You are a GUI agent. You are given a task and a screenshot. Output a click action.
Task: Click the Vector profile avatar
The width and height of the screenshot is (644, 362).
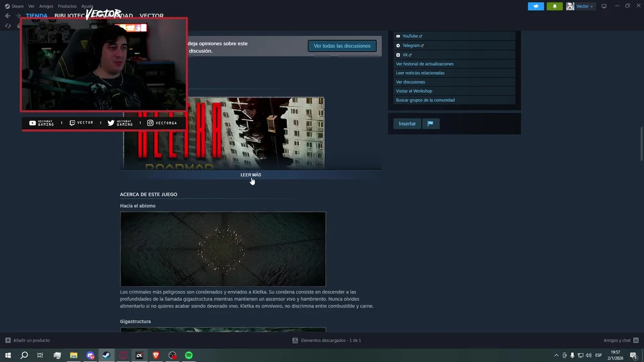(570, 6)
